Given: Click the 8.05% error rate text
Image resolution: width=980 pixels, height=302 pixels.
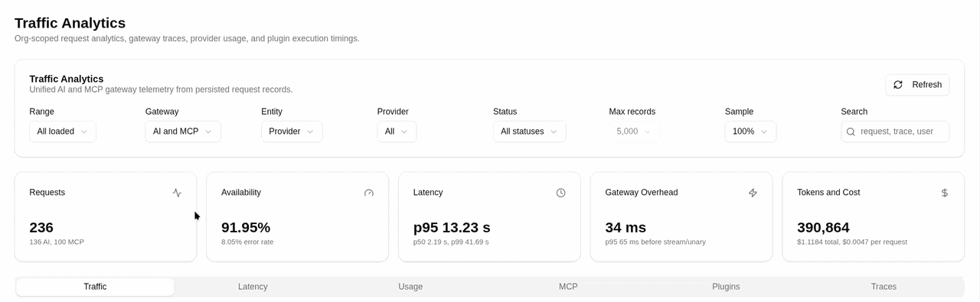Looking at the screenshot, I should click(247, 242).
